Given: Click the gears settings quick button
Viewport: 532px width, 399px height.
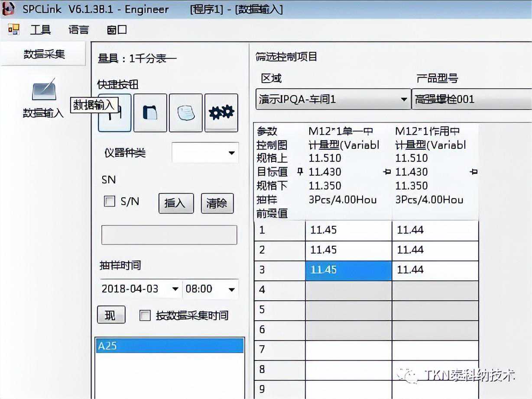Looking at the screenshot, I should (221, 113).
